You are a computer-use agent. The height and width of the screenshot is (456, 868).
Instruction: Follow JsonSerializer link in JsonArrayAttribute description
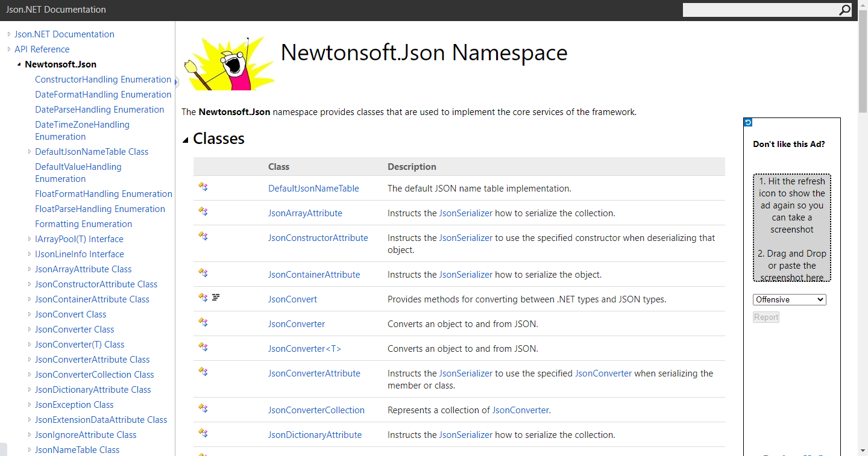coord(466,213)
